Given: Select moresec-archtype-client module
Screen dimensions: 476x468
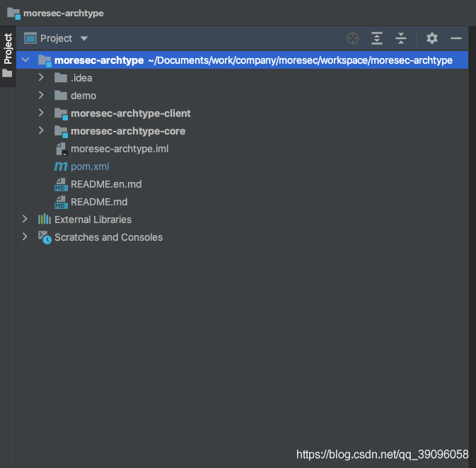Looking at the screenshot, I should [x=131, y=113].
